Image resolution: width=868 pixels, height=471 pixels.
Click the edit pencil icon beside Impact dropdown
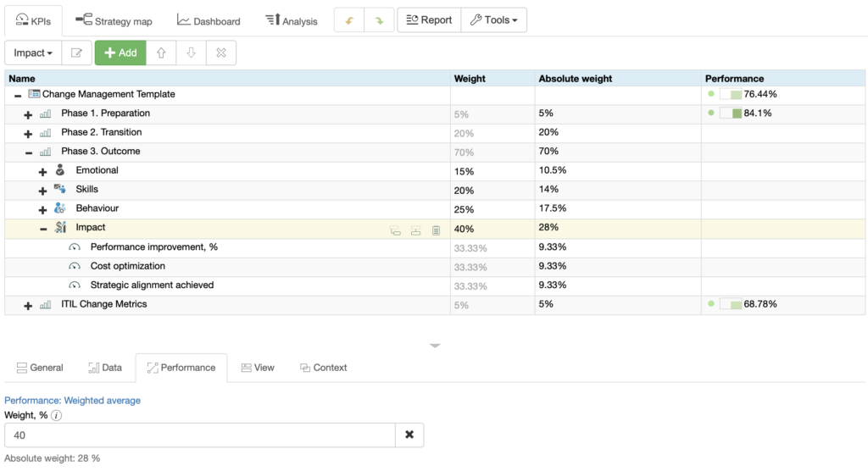click(x=77, y=53)
